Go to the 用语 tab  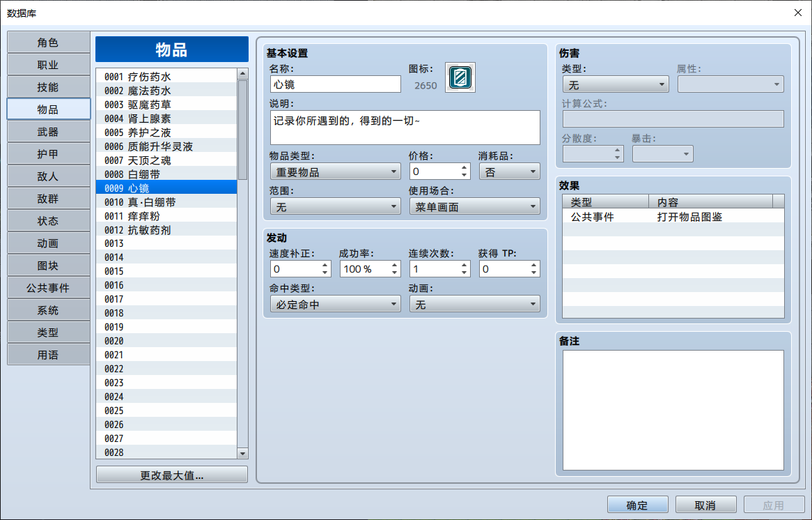click(x=48, y=355)
